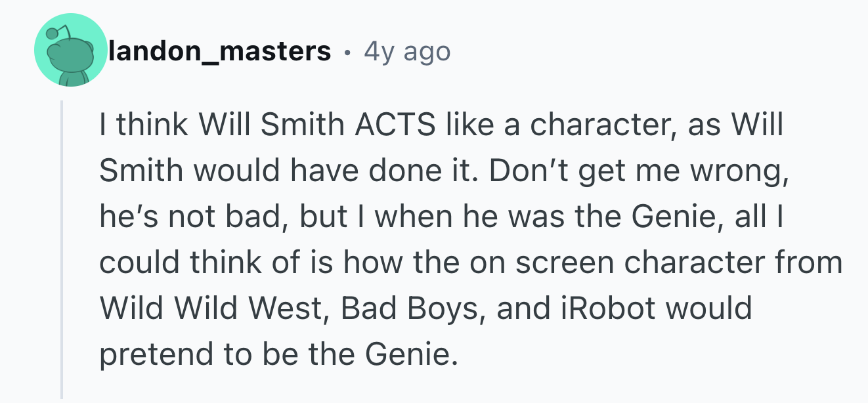Click the antenna on the Snoo avatar

[56, 31]
